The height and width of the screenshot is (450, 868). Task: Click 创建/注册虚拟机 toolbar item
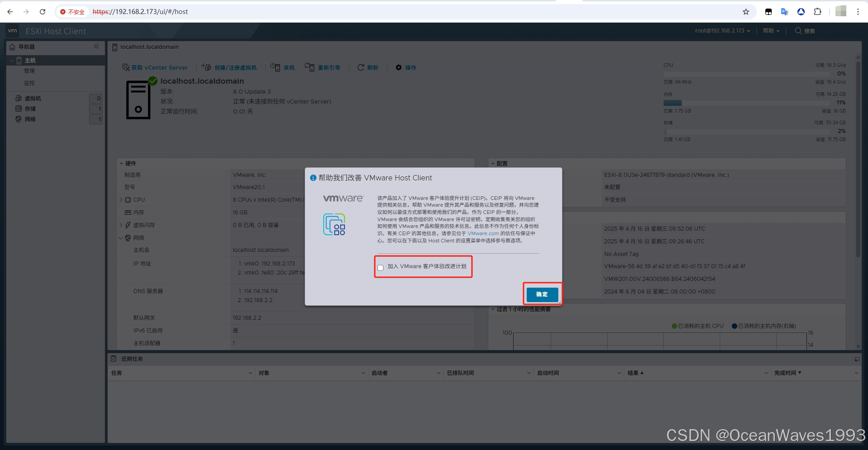229,67
